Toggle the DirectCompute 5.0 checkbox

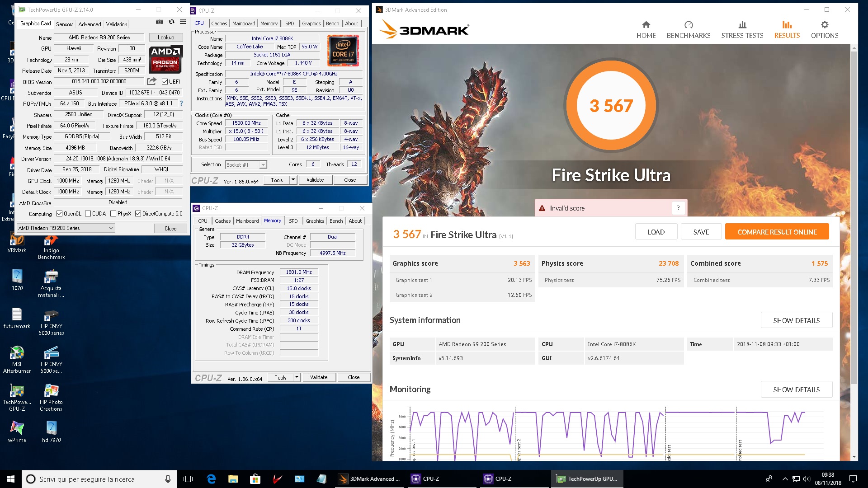[x=138, y=214]
